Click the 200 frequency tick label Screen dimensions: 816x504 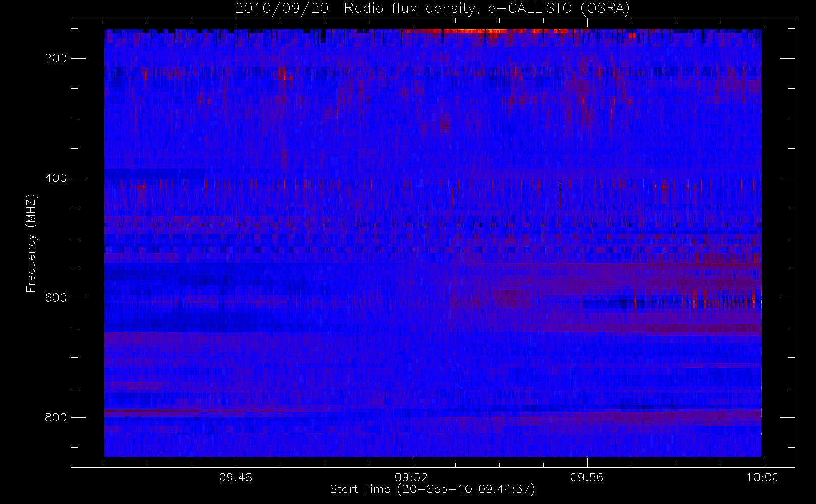click(x=55, y=58)
